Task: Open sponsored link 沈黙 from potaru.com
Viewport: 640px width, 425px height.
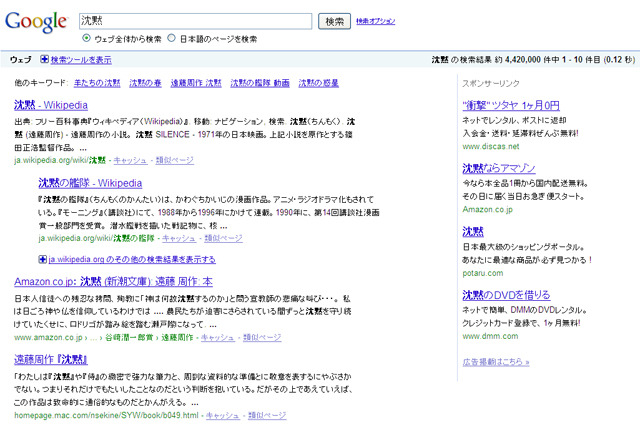Action: tap(473, 231)
